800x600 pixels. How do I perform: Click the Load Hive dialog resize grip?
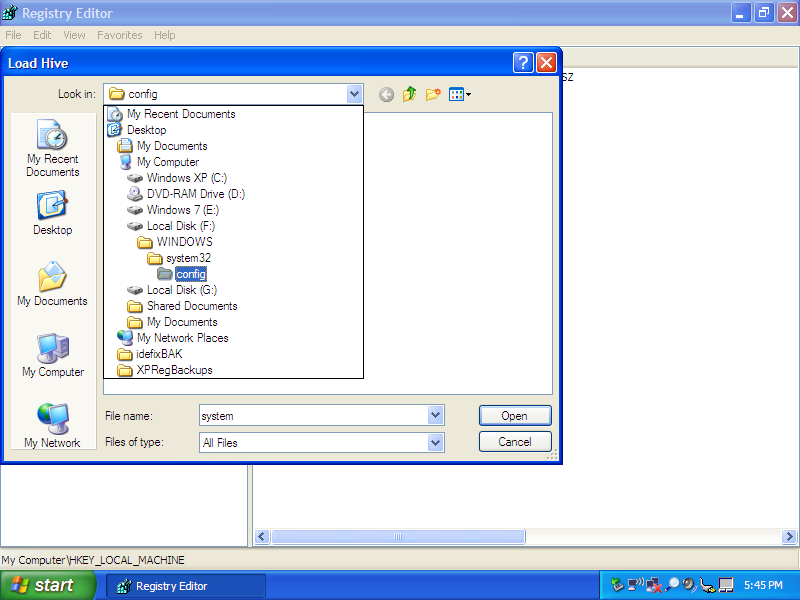(553, 455)
